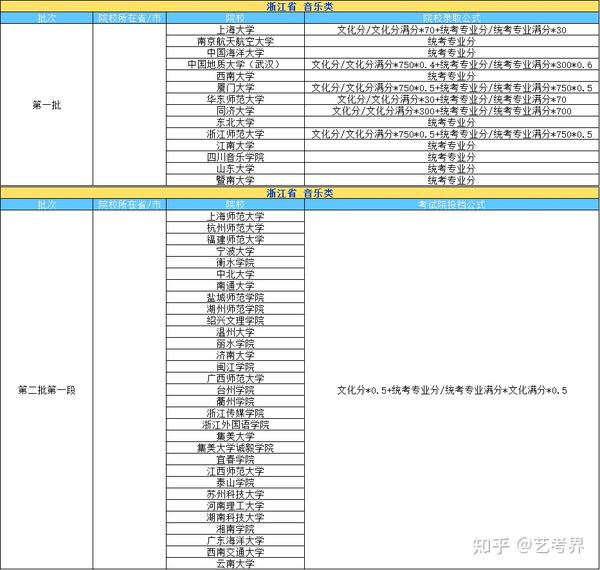Click the 上海大学 cell
The height and width of the screenshot is (570, 600).
(x=235, y=30)
